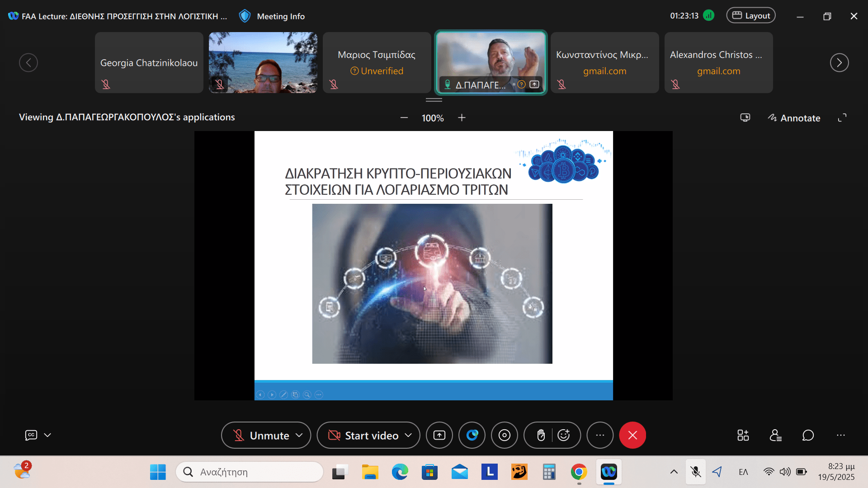Open Meeting Info
The image size is (868, 488).
272,16
